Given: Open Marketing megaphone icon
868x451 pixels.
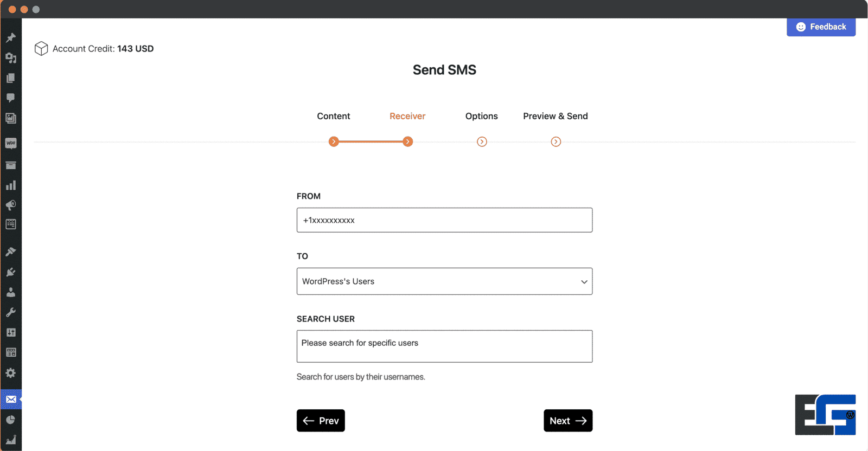Looking at the screenshot, I should click(x=11, y=205).
